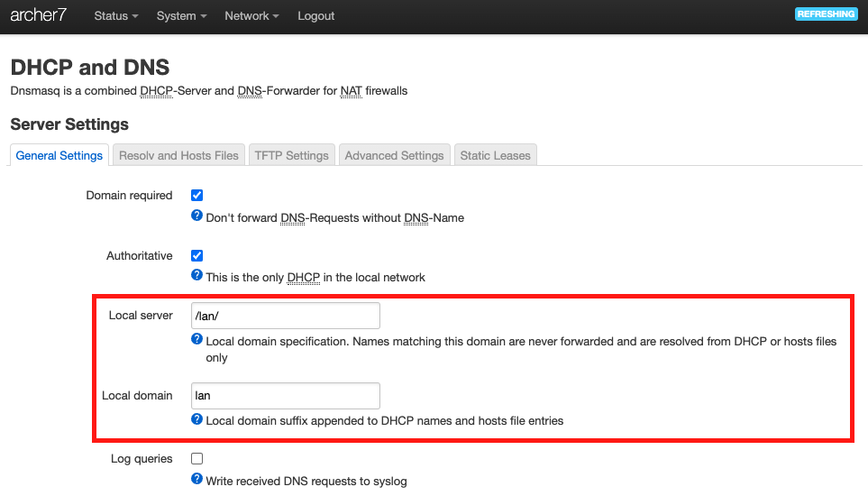
Task: Click "This is the only DHCP" description
Action: (x=315, y=278)
